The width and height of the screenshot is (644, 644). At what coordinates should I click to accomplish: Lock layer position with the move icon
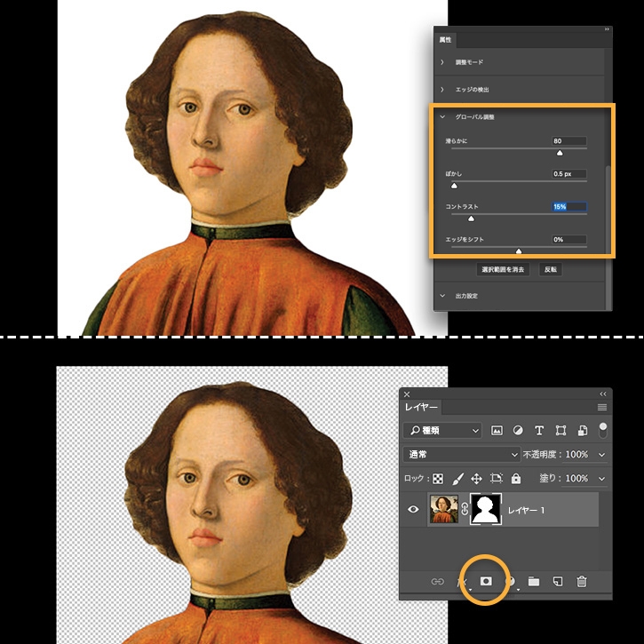[x=476, y=479]
